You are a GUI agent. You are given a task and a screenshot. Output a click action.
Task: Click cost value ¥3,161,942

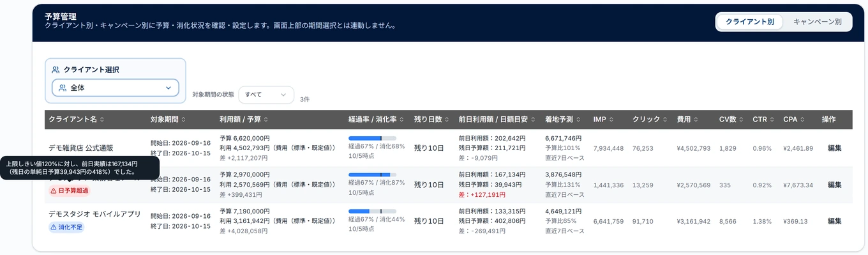pyautogui.click(x=693, y=221)
